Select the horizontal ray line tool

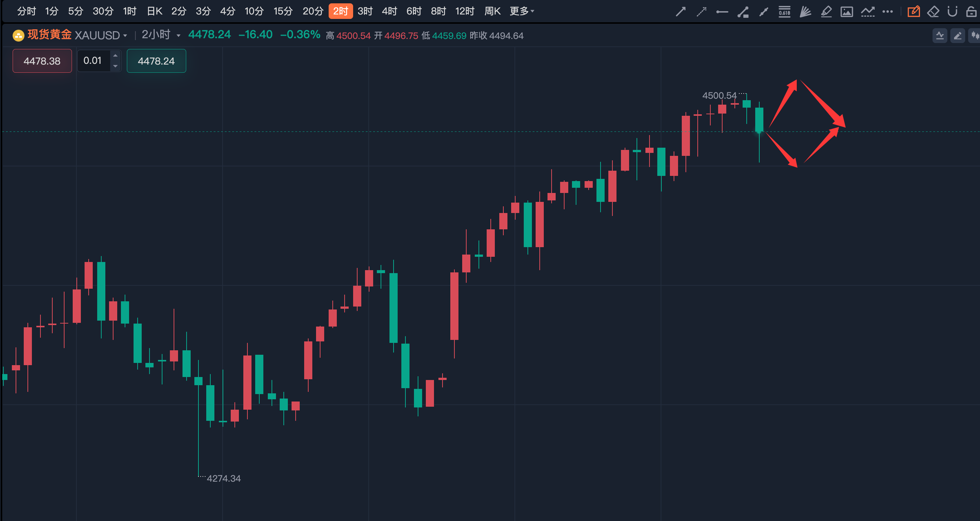tap(722, 12)
